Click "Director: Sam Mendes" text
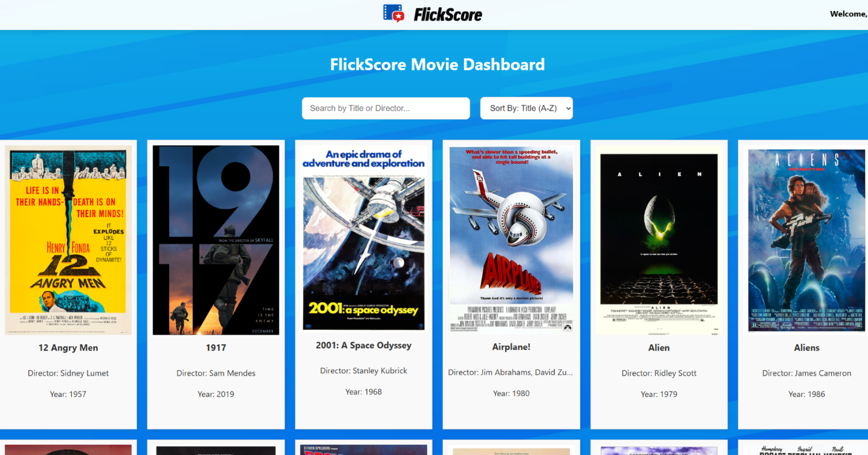Image resolution: width=868 pixels, height=455 pixels. pyautogui.click(x=216, y=373)
